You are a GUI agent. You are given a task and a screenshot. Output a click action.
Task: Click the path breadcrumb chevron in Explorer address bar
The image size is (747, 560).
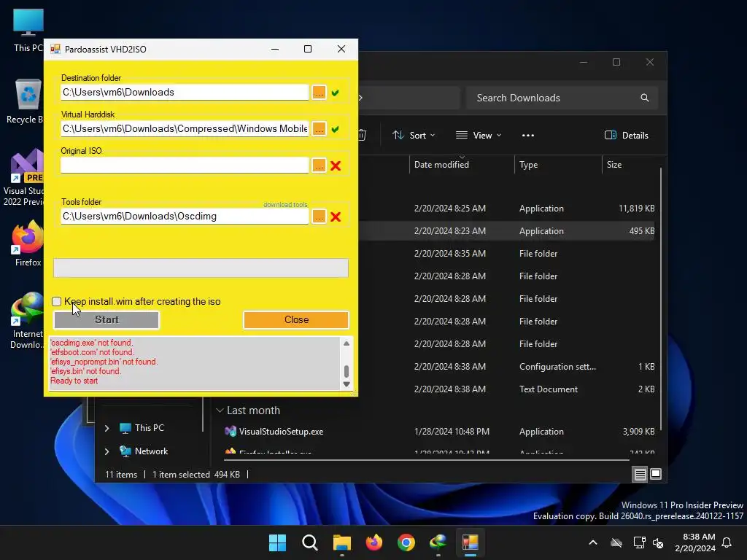coord(360,98)
